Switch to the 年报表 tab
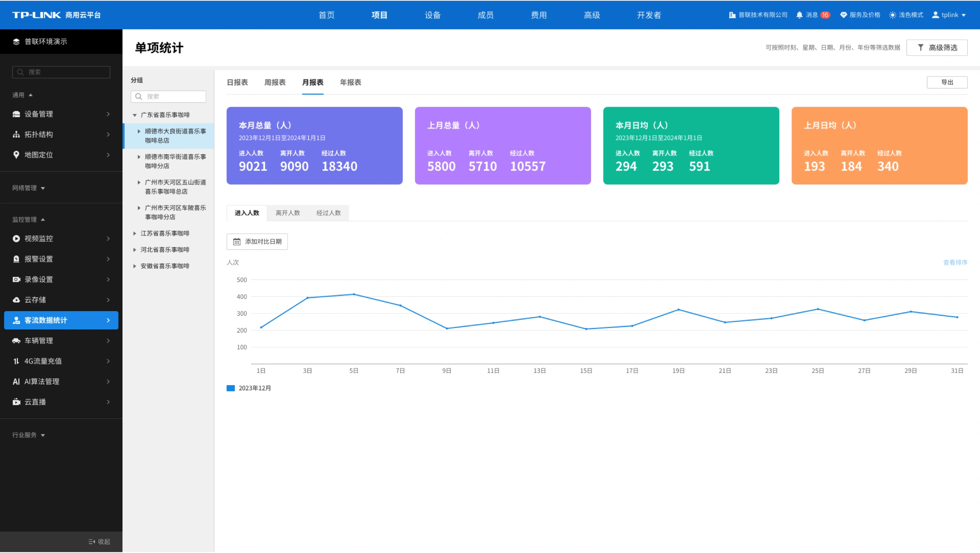This screenshot has height=553, width=980. (350, 82)
